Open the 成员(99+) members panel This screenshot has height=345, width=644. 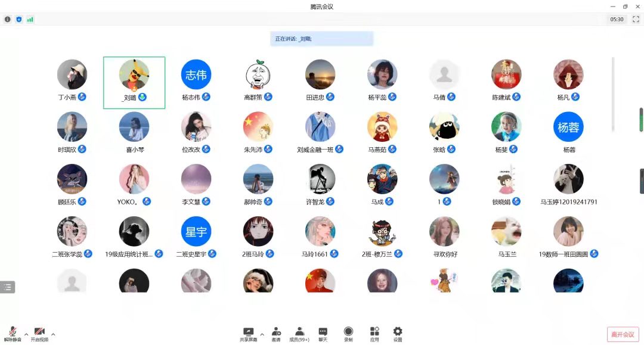pos(299,334)
